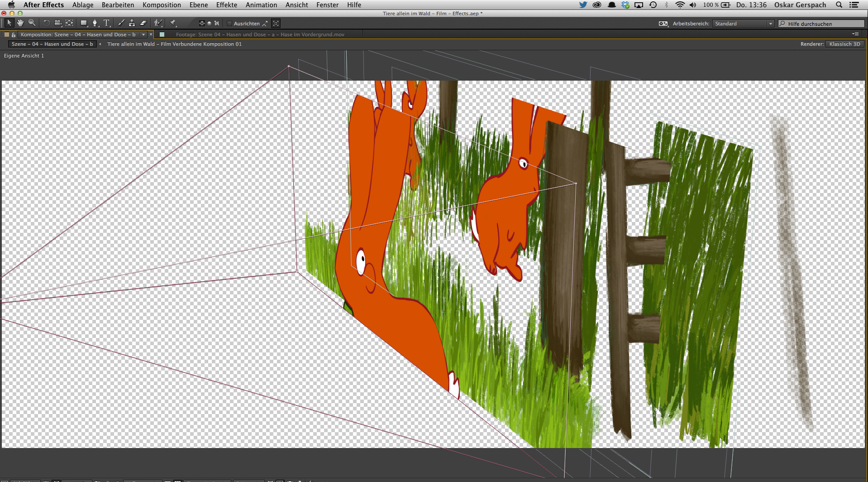
Task: Select the Unified Camera tool
Action: [x=57, y=23]
